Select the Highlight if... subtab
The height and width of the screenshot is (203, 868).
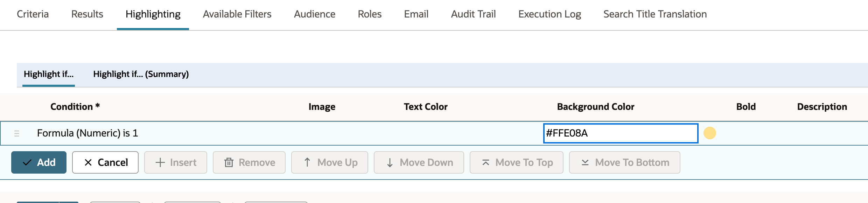(x=49, y=74)
